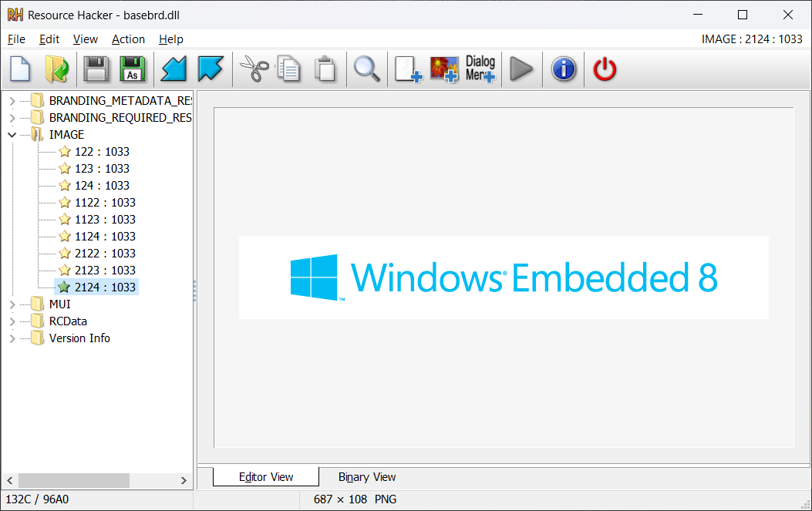Click the folder icon next to Version Info
812x511 pixels.
click(37, 338)
